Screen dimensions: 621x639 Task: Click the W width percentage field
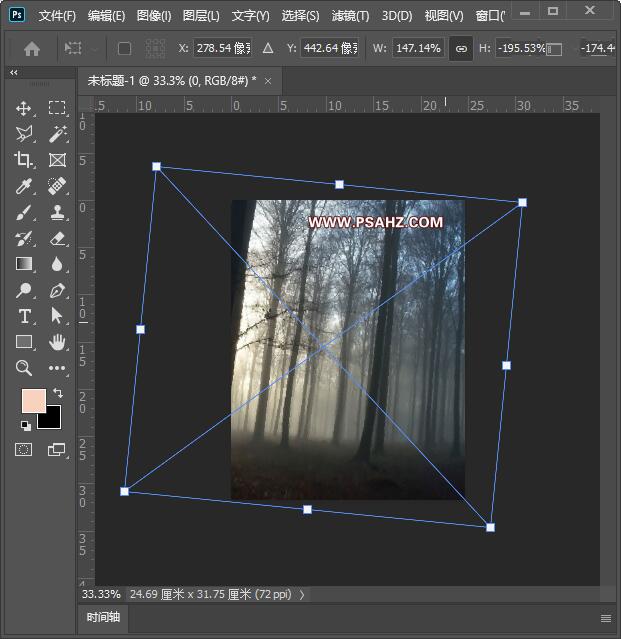click(x=418, y=48)
